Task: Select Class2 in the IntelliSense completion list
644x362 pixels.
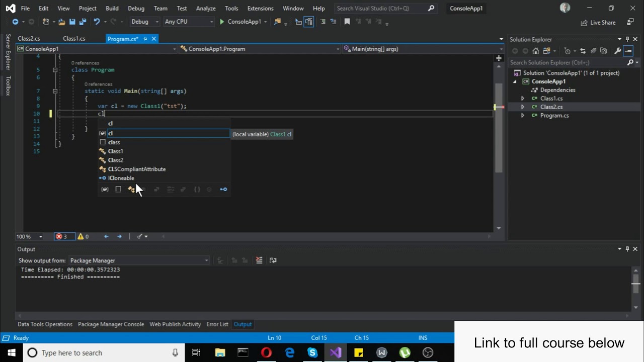Action: tap(116, 160)
